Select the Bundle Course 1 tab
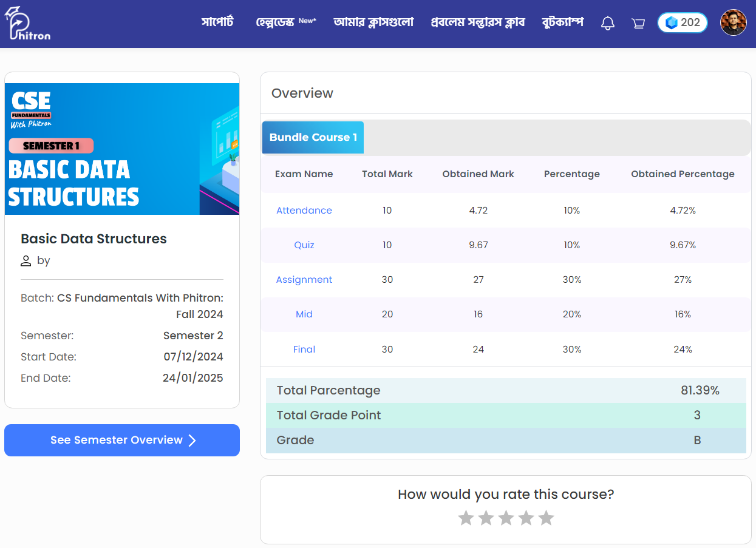Viewport: 756px width, 548px height. coord(313,137)
